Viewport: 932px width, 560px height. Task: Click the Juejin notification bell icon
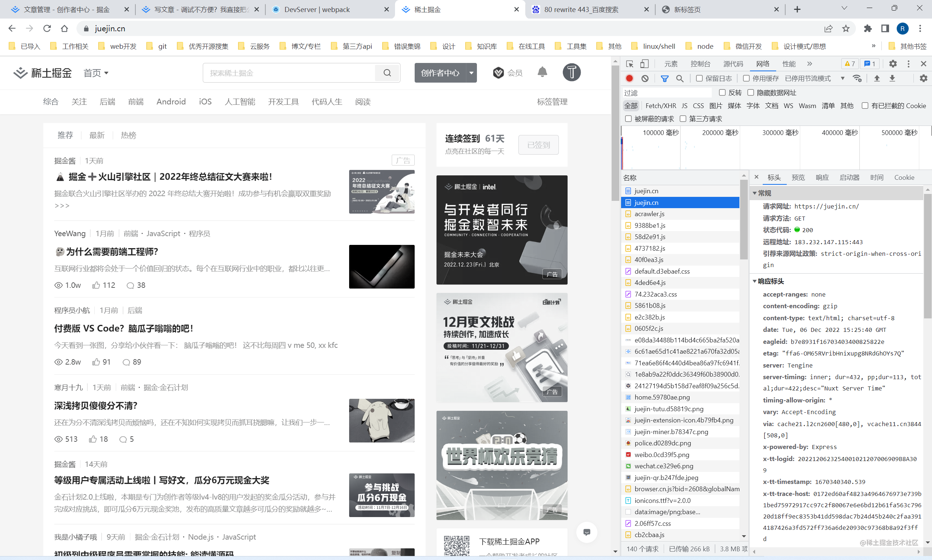coord(542,72)
